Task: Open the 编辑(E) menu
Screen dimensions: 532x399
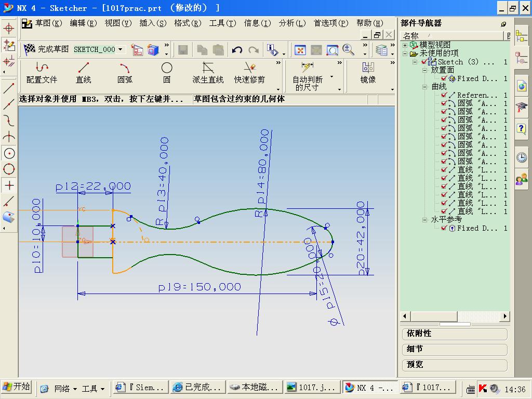Action: coord(83,23)
